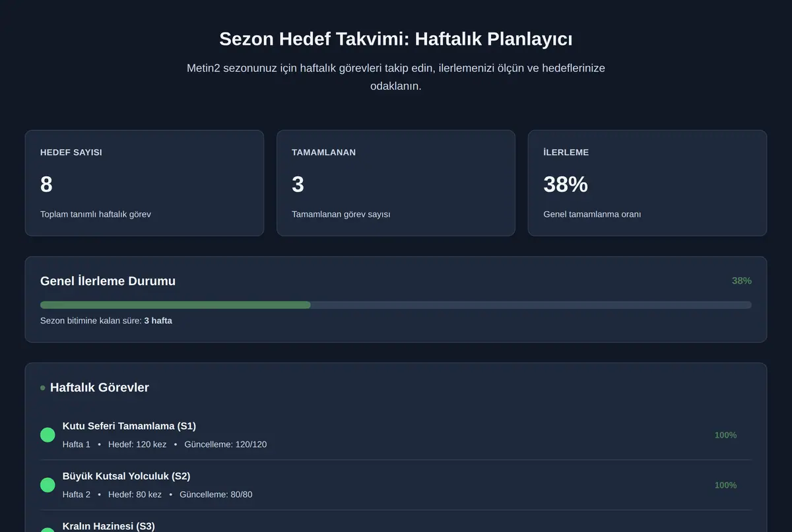Click the 100% value for Büyük Kutsal Yolculuk
792x532 pixels.
coord(725,485)
